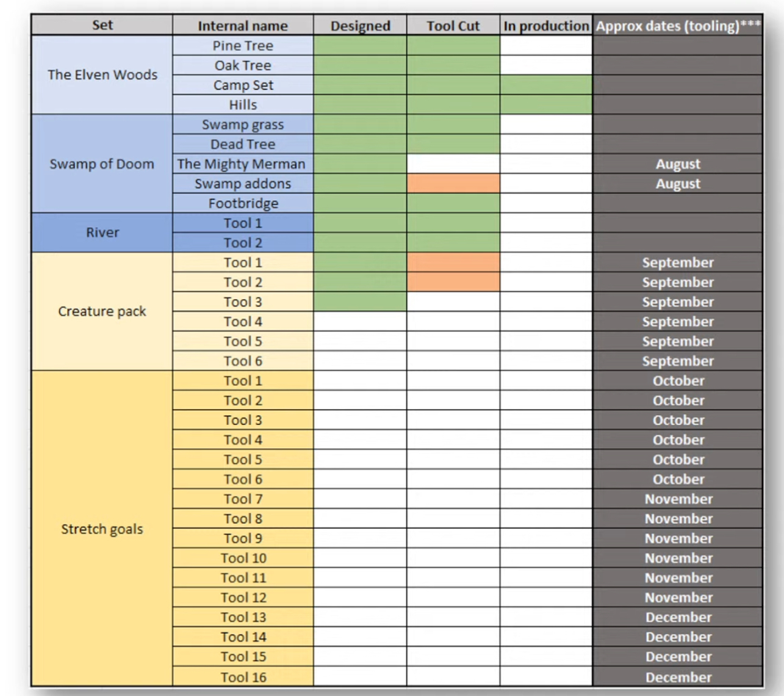Image resolution: width=784 pixels, height=696 pixels.
Task: Select the "Internal name" column header
Action: click(x=242, y=26)
